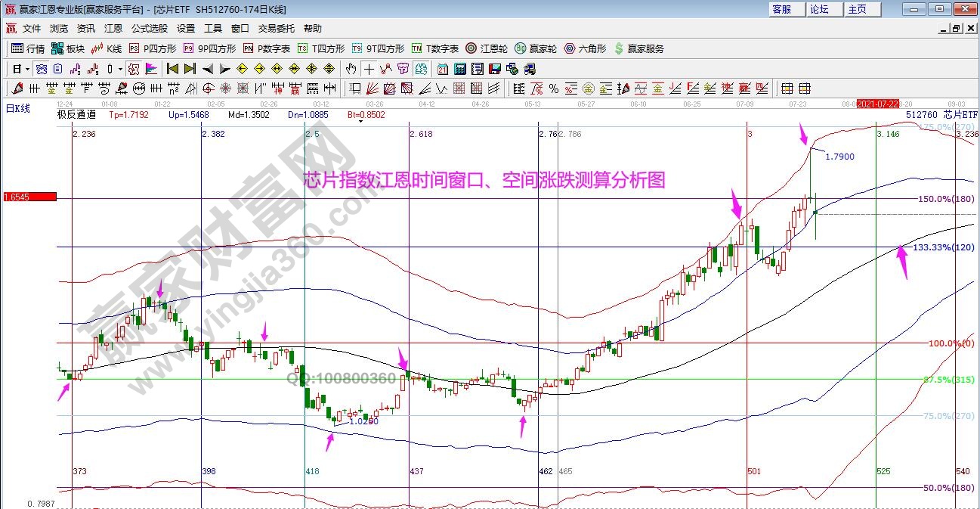
Task: Click the 论坛 forum button
Action: coord(820,9)
